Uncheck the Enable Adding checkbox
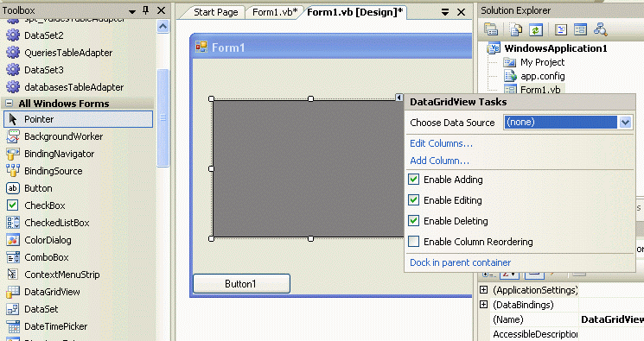 [x=413, y=180]
